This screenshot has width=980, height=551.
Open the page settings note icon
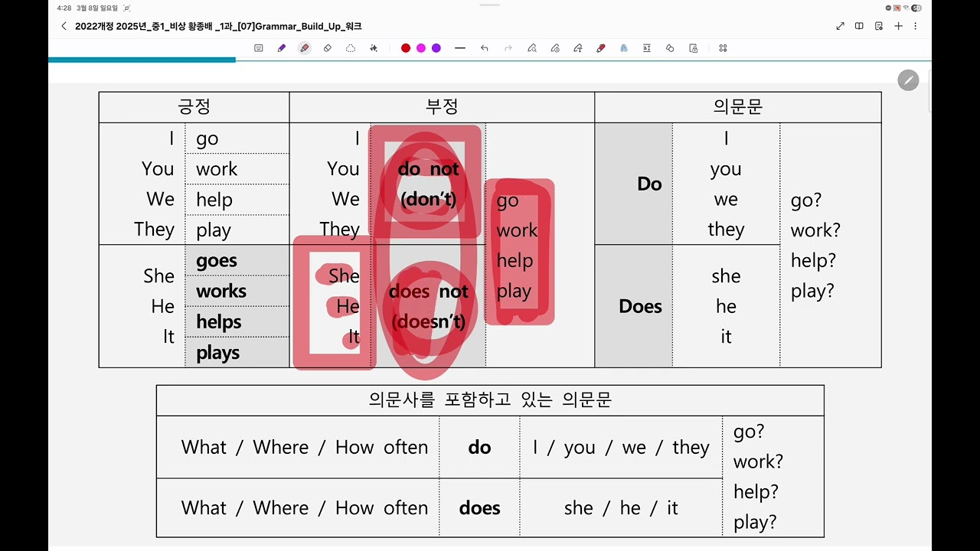click(x=879, y=26)
